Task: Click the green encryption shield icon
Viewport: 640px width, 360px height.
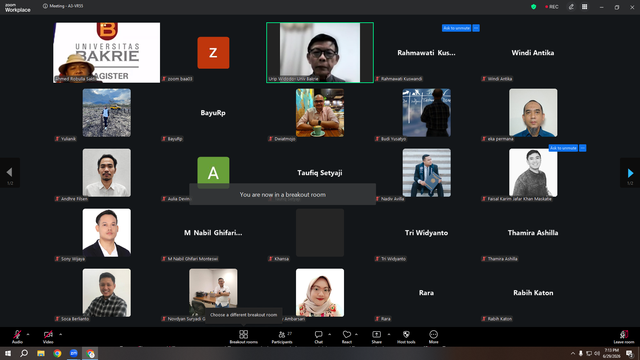Action: pyautogui.click(x=533, y=7)
